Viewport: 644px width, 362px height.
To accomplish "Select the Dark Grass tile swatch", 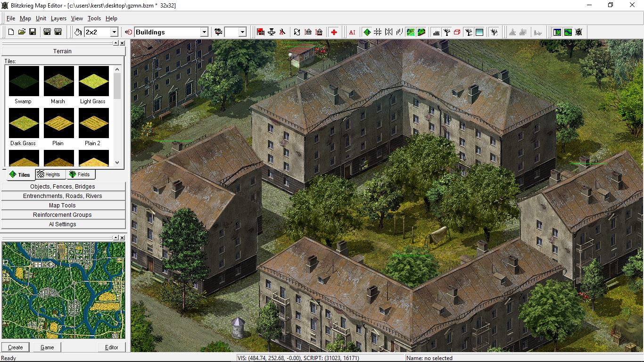I will point(24,123).
